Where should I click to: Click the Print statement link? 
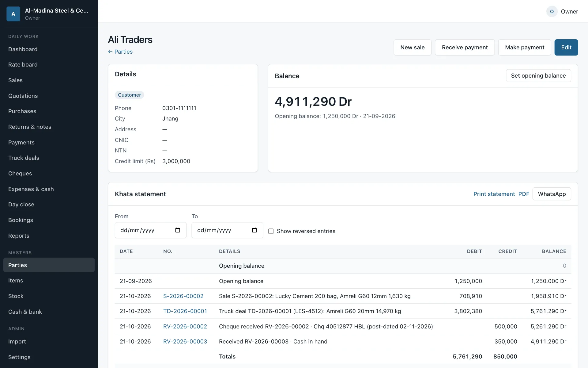coord(494,194)
